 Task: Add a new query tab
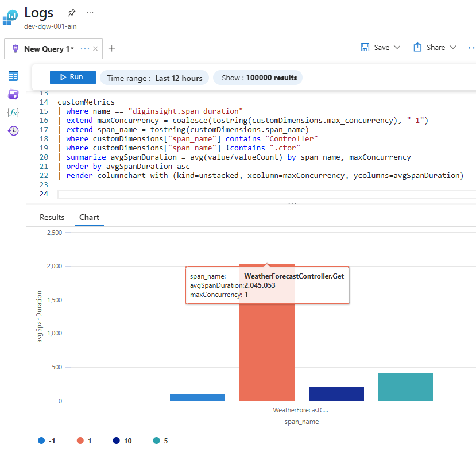(111, 48)
